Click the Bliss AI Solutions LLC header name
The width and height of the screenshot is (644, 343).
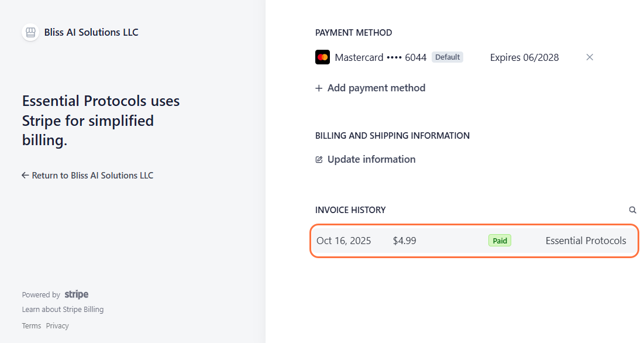pos(91,32)
